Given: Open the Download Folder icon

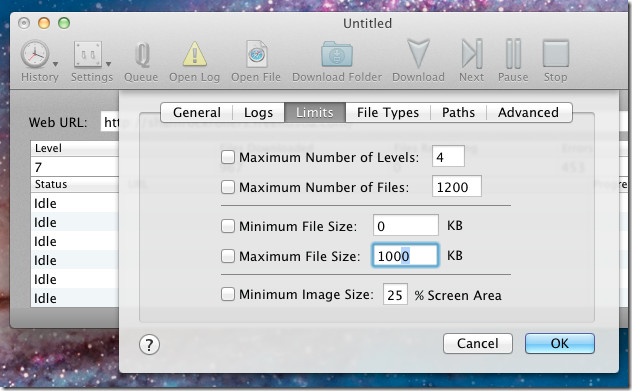Looking at the screenshot, I should (337, 54).
